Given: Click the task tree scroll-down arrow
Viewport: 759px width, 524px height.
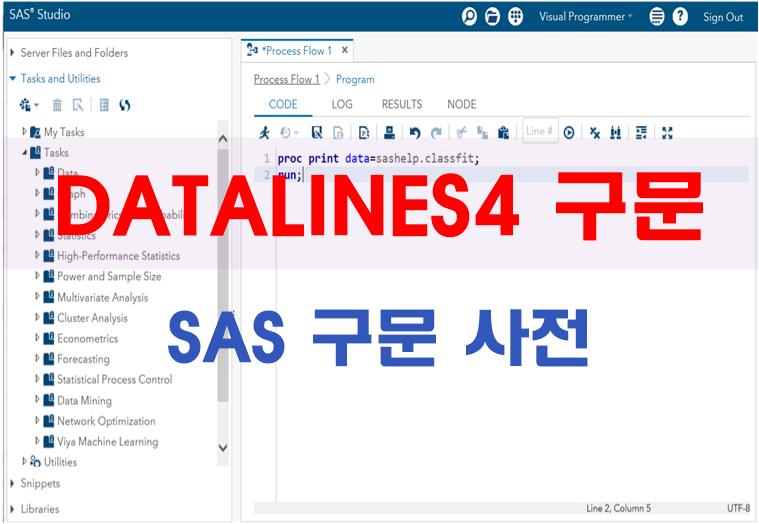Looking at the screenshot, I should [x=223, y=448].
